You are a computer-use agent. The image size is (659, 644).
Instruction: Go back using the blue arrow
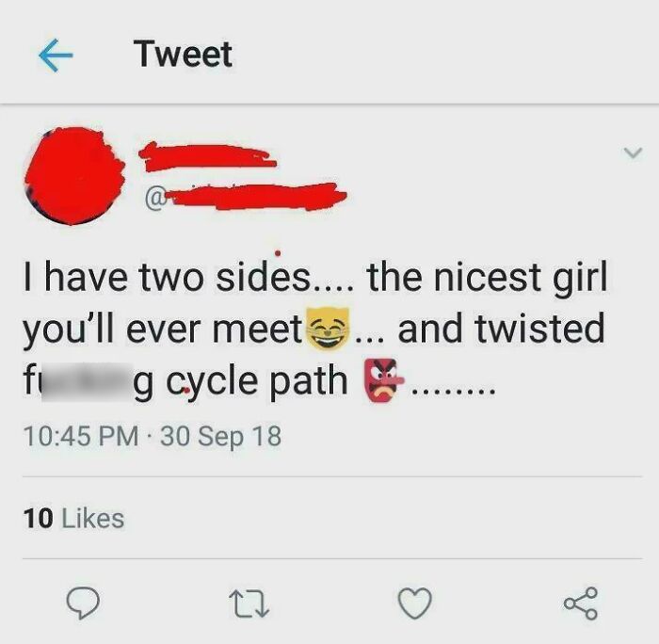(56, 55)
